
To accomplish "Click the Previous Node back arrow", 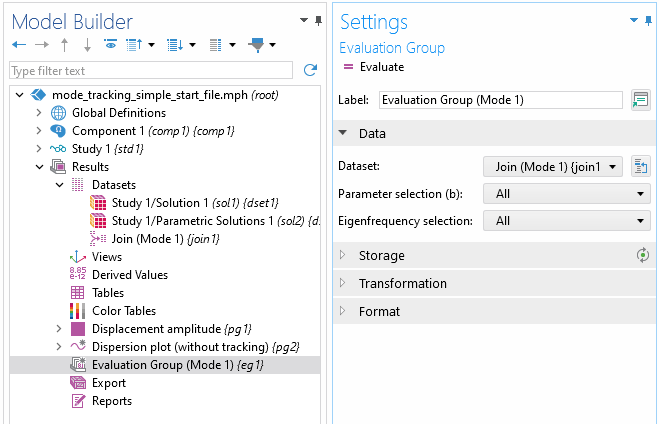I will (x=19, y=45).
